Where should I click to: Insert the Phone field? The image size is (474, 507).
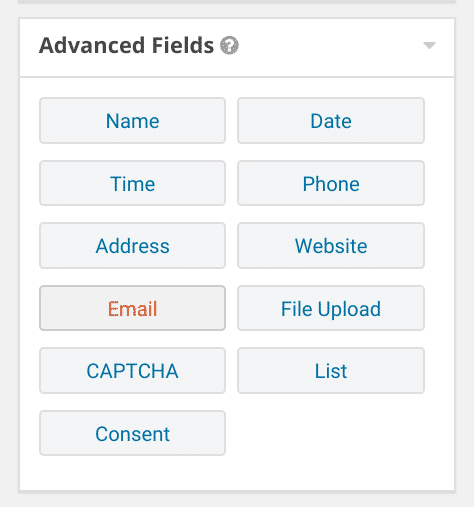331,183
